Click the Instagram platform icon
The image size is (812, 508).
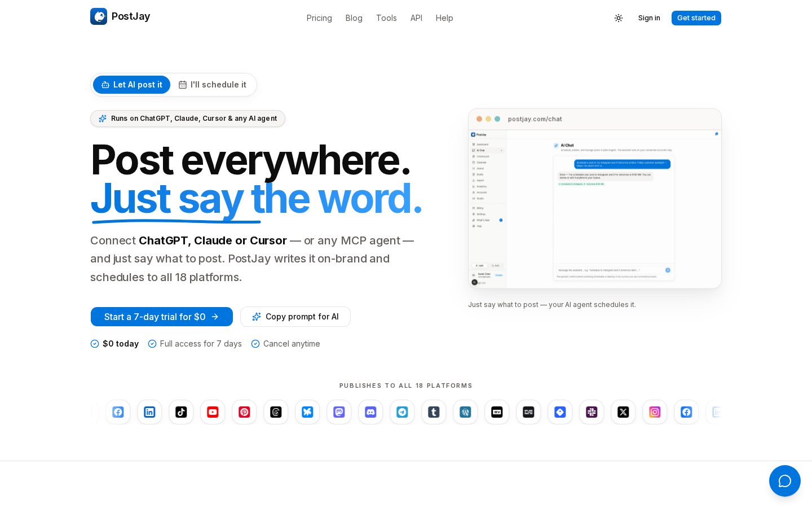click(655, 412)
